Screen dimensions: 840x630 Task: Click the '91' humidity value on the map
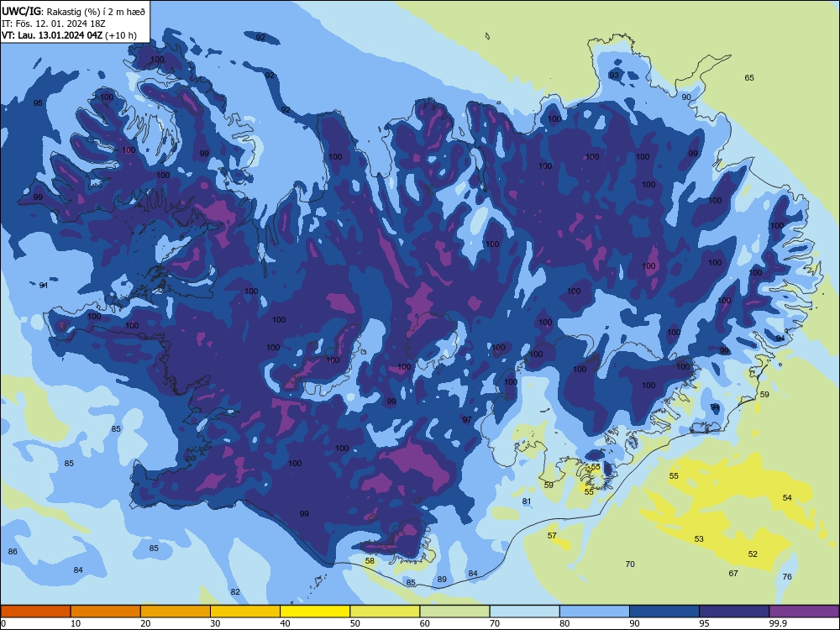point(44,286)
